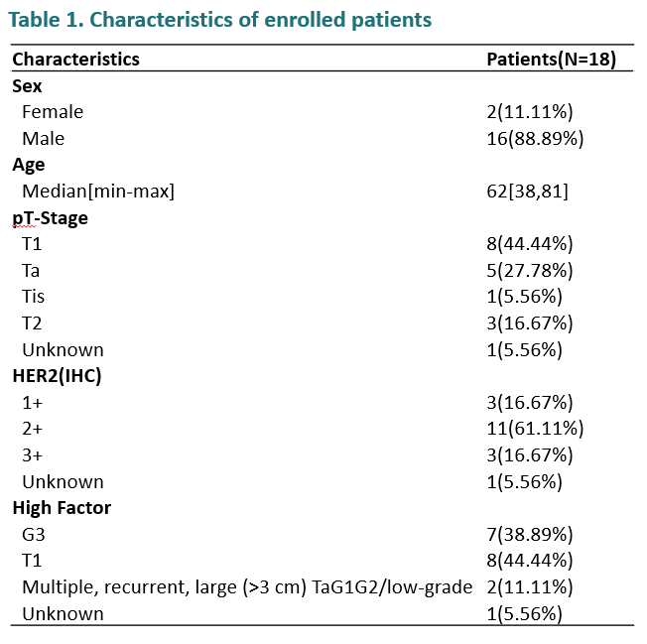The width and height of the screenshot is (647, 644).
Task: Select the Multiple, recurrent, large TaG1G2 row
Action: pos(247,587)
